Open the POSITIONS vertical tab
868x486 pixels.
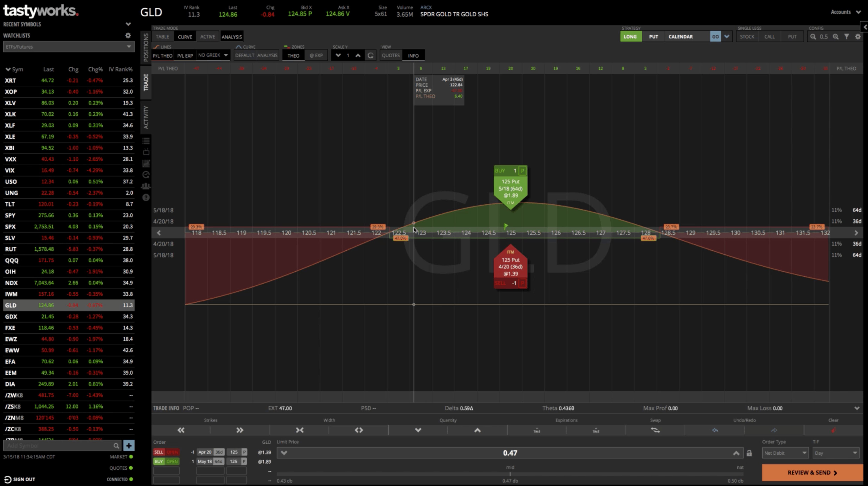(x=146, y=47)
